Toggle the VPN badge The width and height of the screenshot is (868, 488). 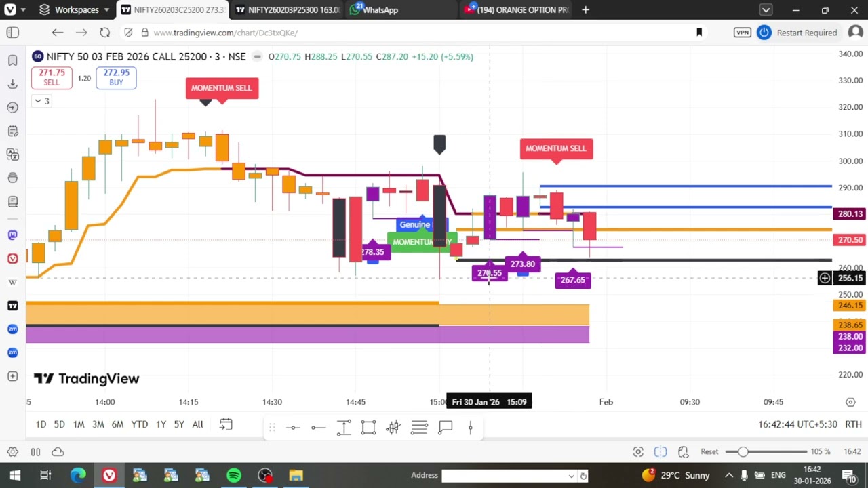click(x=742, y=33)
